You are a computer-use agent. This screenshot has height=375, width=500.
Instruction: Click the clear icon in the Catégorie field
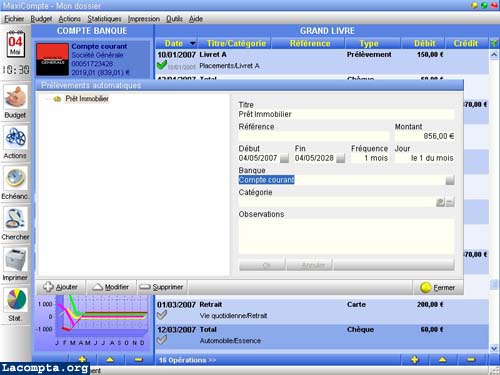(450, 202)
